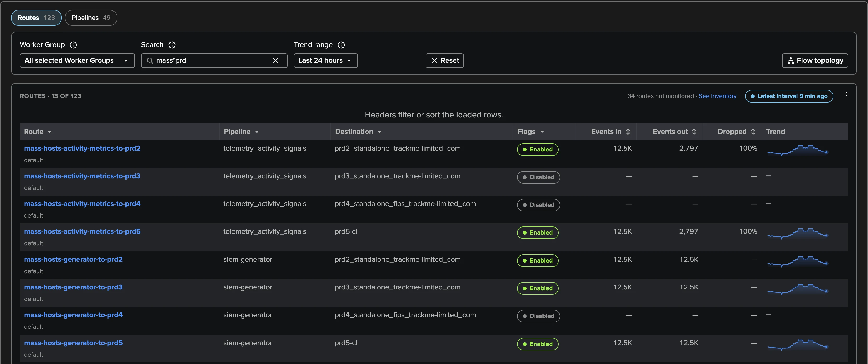The width and height of the screenshot is (868, 364).
Task: Expand the All selected Worker Groups dropdown
Action: point(77,61)
